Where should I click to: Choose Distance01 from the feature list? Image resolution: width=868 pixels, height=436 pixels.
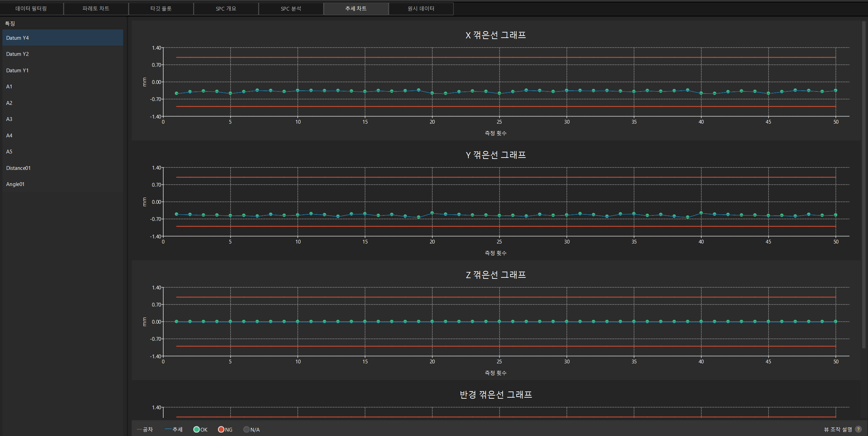(x=63, y=168)
